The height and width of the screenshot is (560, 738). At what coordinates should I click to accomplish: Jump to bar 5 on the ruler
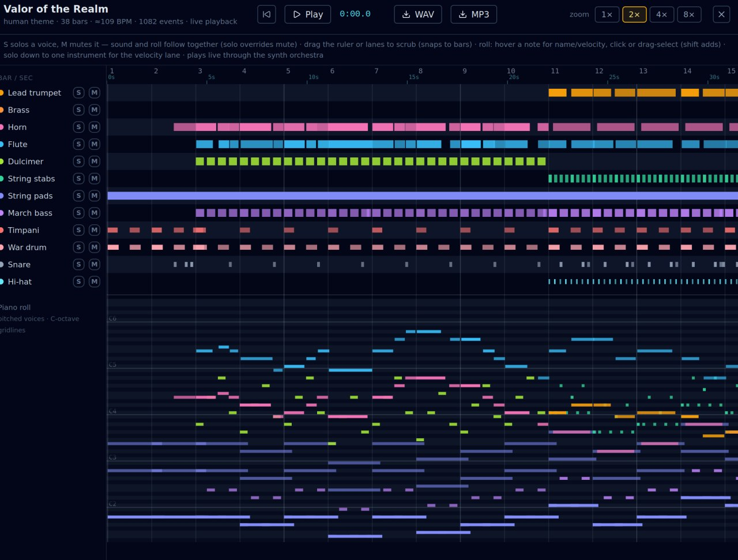pos(288,71)
